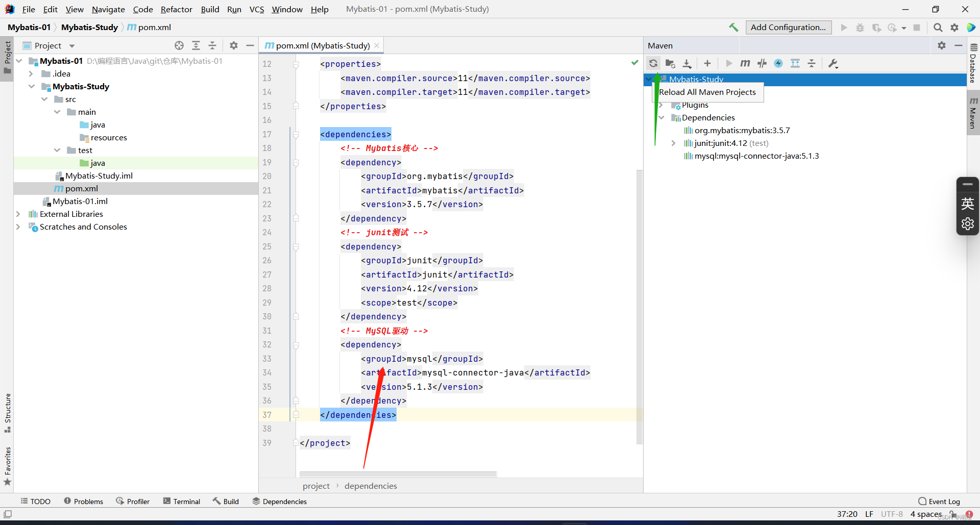Expand External Libraries node
This screenshot has height=525, width=980.
tap(18, 214)
